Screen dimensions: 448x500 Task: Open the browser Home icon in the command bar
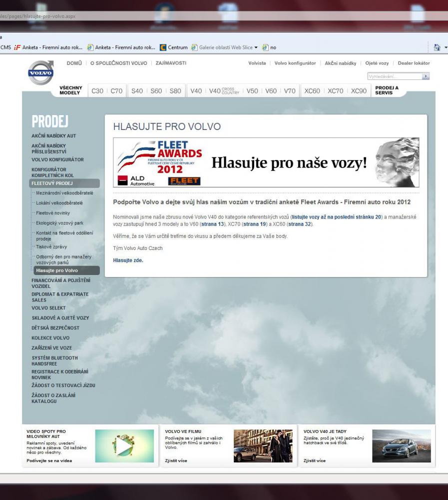pos(437,47)
